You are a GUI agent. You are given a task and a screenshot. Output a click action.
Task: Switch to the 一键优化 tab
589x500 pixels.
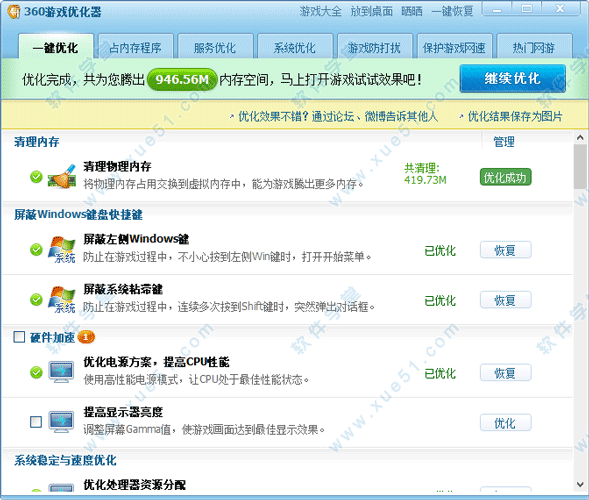pos(56,47)
